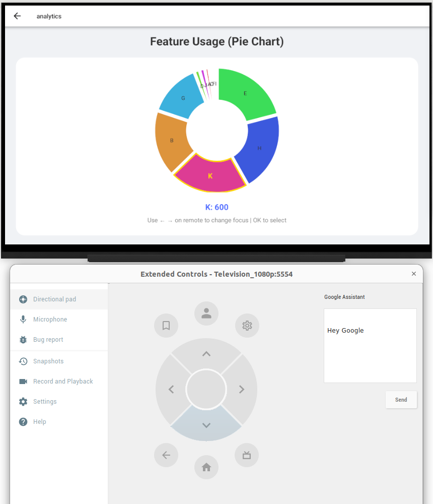Open the Microphone panel

coord(50,319)
